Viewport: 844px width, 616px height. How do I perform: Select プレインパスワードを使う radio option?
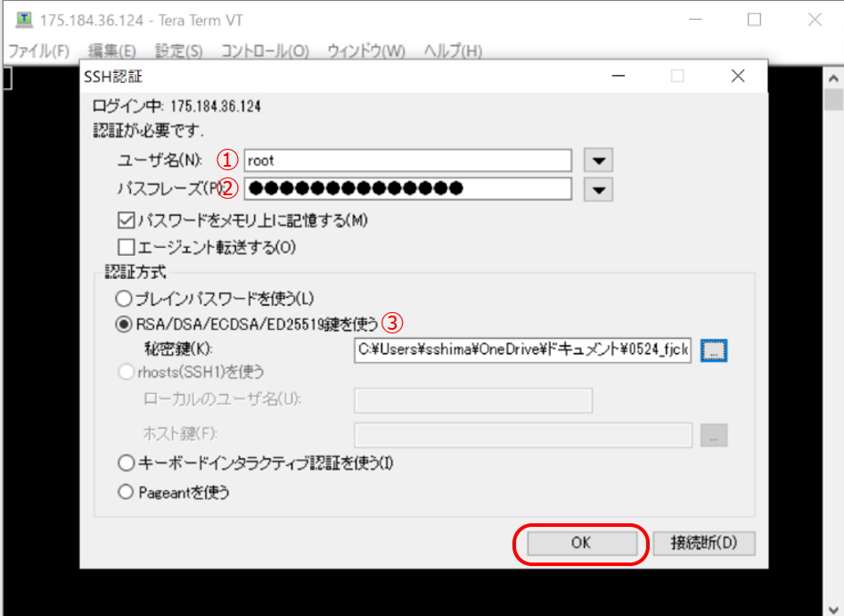124,299
